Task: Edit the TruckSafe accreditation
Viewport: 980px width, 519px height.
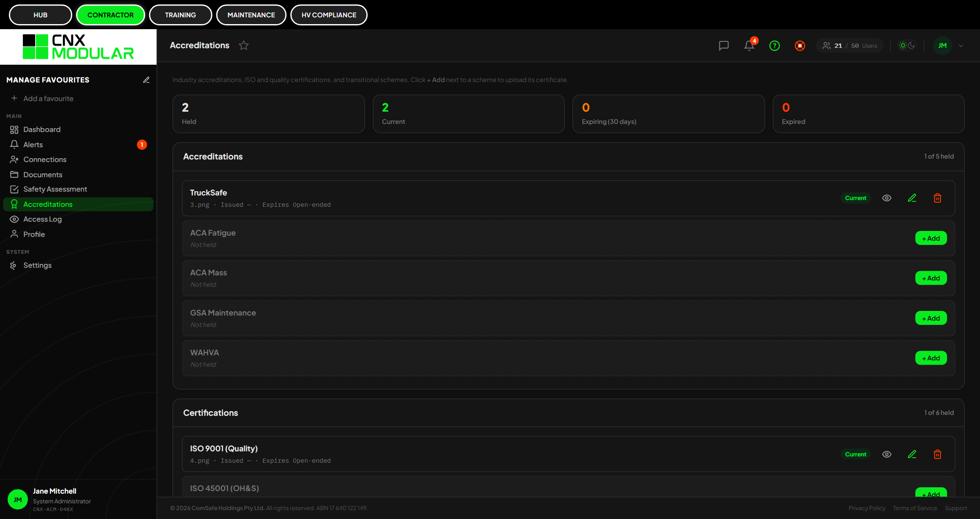Action: click(912, 198)
